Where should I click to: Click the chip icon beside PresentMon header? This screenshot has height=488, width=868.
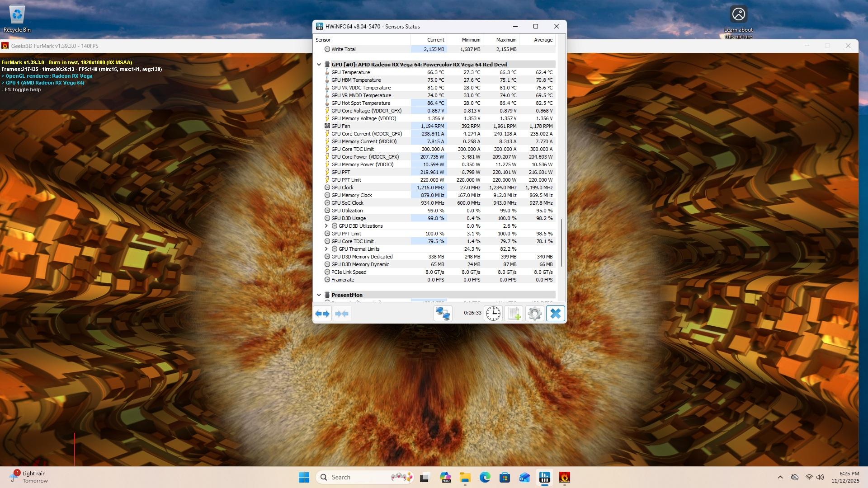327,295
